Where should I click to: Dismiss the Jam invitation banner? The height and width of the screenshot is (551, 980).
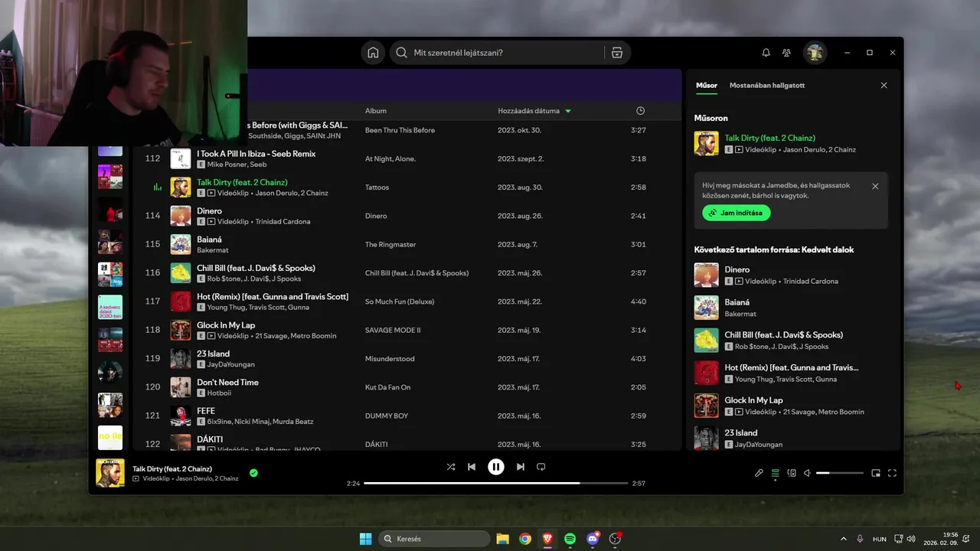pos(875,186)
